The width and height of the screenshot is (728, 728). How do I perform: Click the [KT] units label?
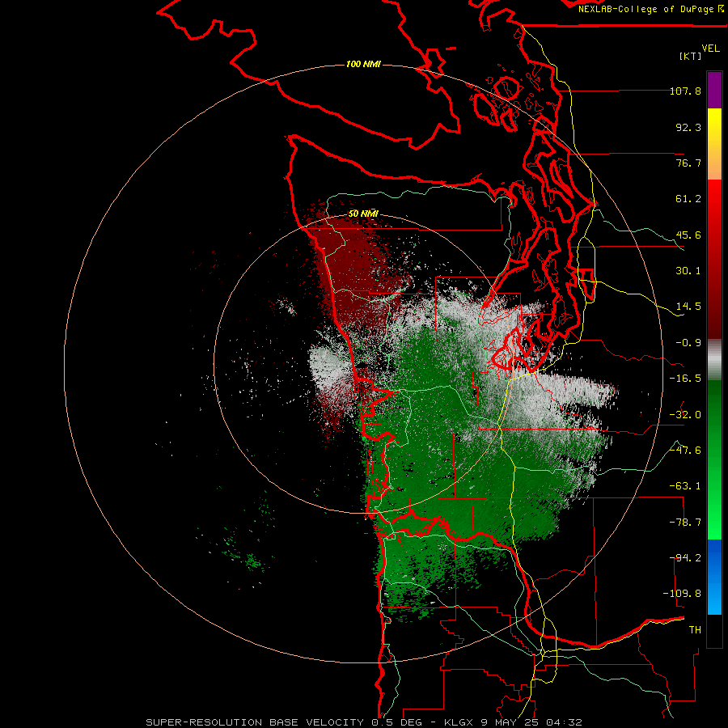coord(691,56)
